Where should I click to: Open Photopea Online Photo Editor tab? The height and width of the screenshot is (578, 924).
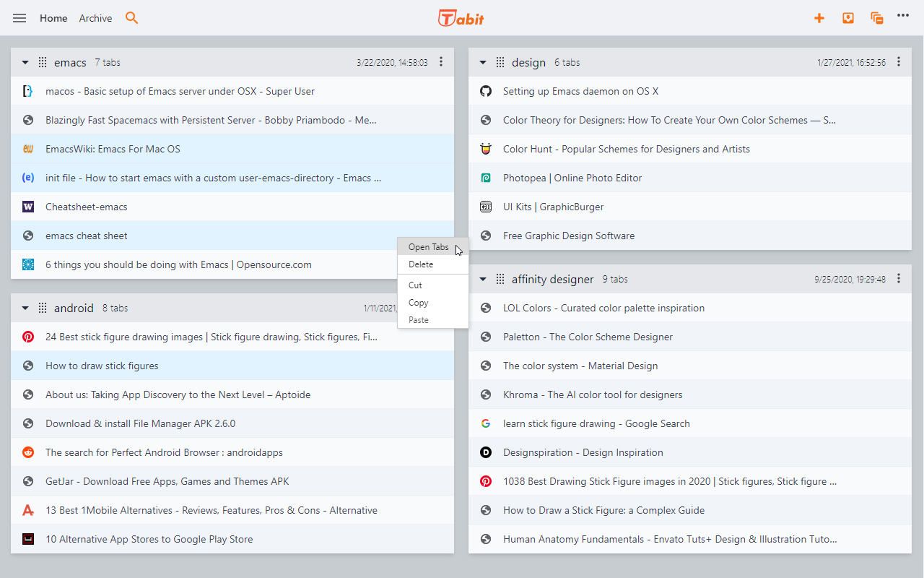pyautogui.click(x=572, y=178)
